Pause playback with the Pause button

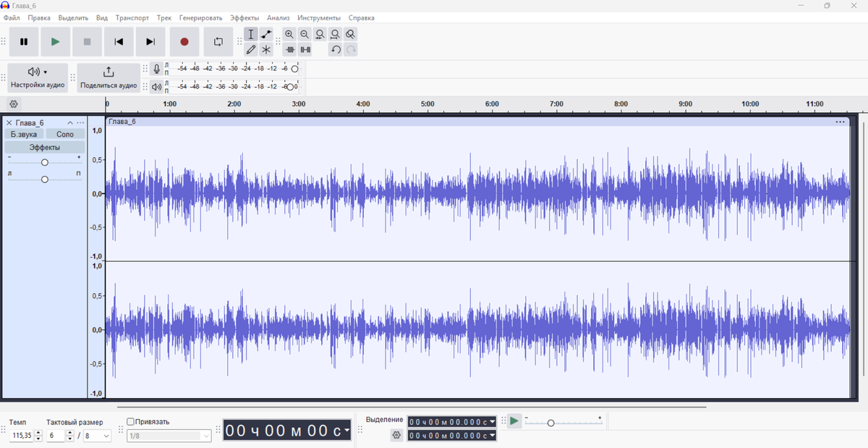[x=24, y=42]
